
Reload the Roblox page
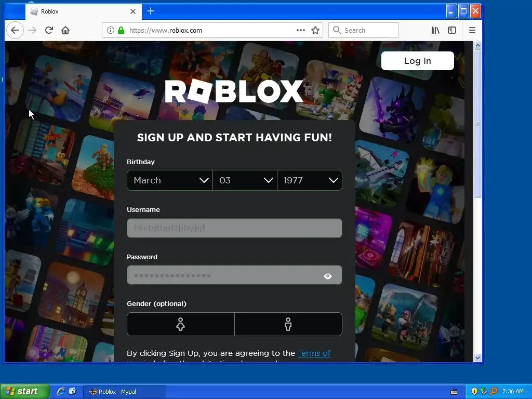click(49, 30)
